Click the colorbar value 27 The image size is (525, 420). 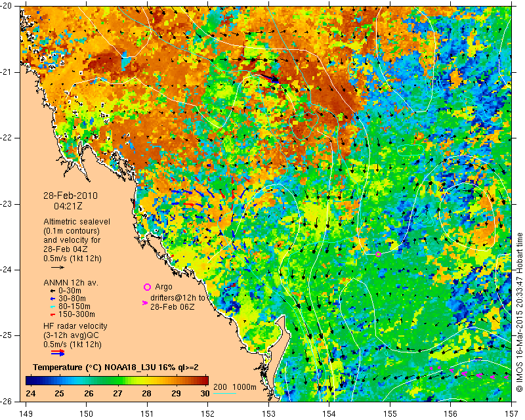(117, 393)
